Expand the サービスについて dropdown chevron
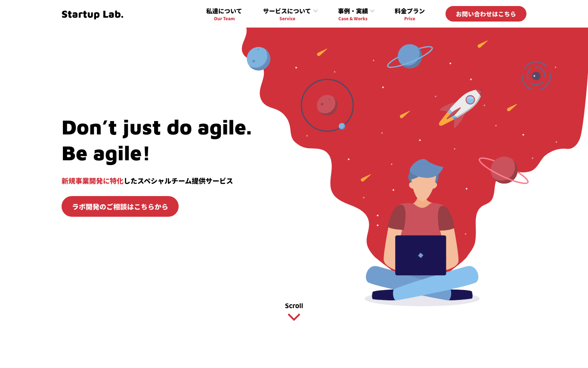This screenshot has width=588, height=368. click(x=316, y=11)
